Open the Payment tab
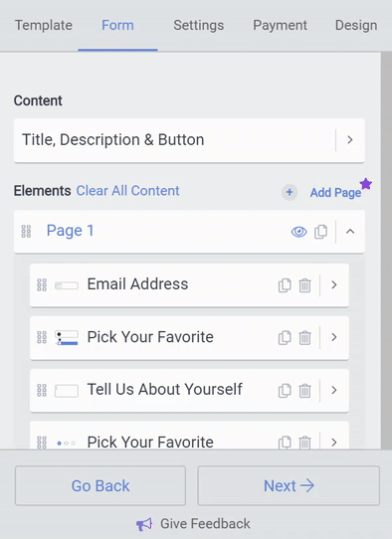Screen dimensions: 392x539 point(280,26)
